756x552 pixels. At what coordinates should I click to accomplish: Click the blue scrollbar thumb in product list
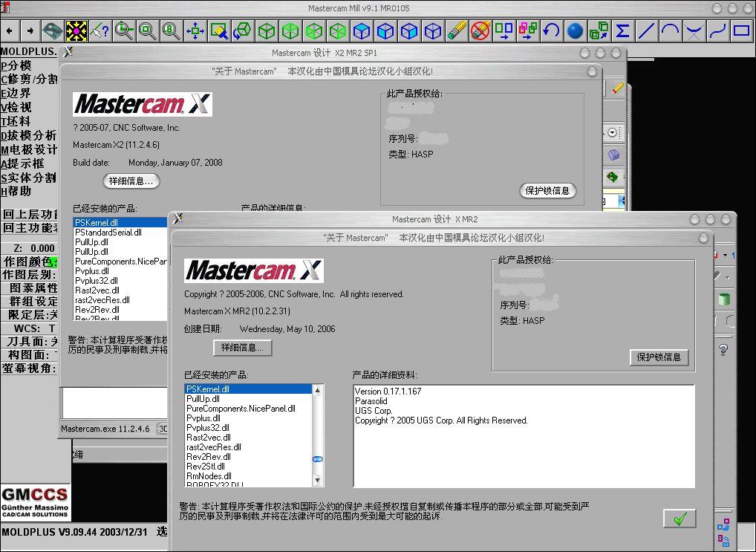point(317,459)
